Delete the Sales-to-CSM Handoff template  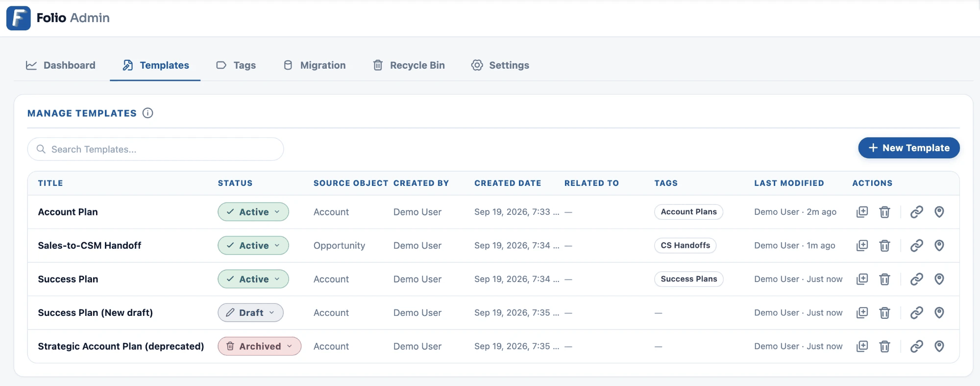tap(884, 245)
